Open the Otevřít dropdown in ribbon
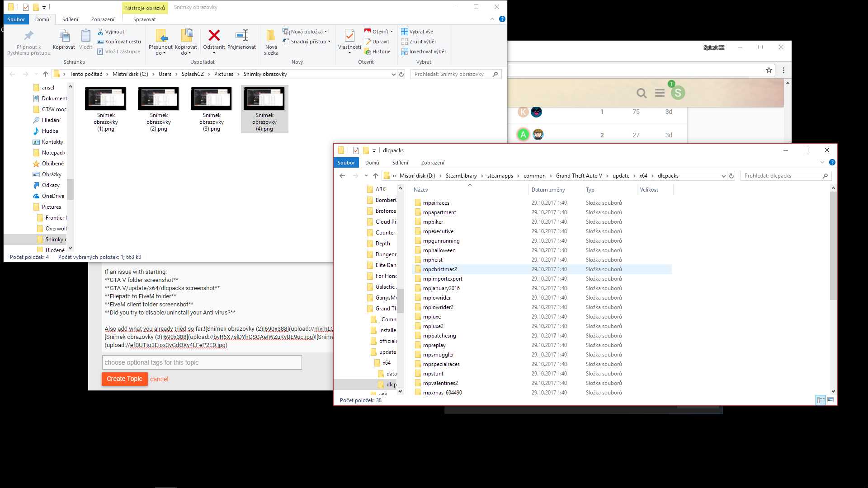The width and height of the screenshot is (868, 488). click(x=379, y=32)
